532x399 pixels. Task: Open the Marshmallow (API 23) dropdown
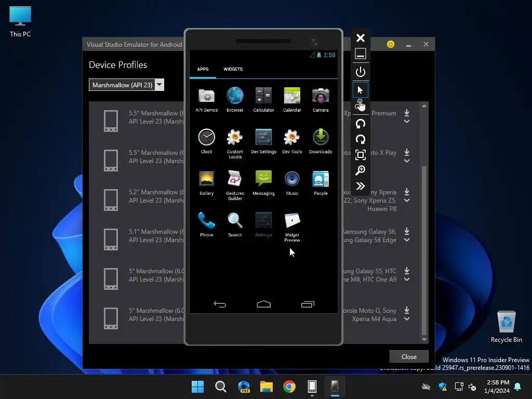[x=126, y=85]
